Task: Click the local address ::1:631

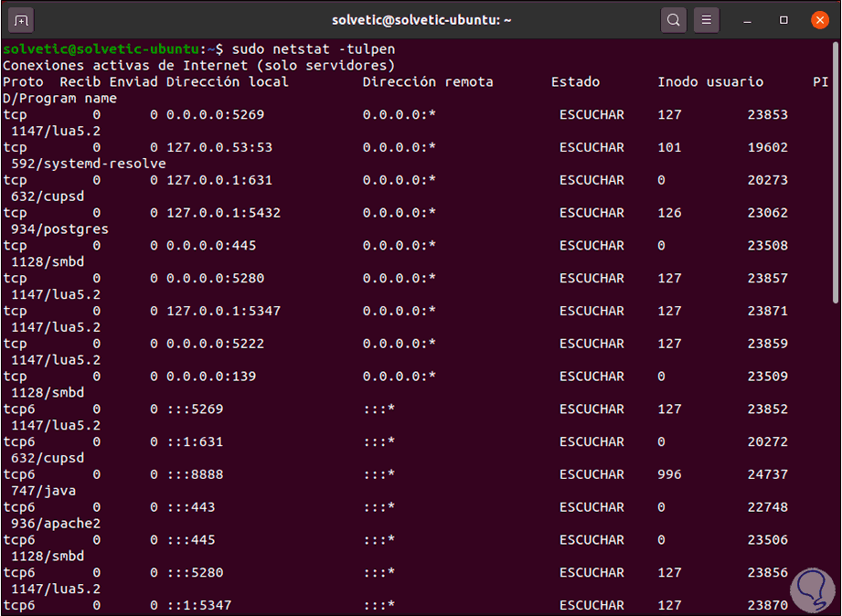Action: 195,442
